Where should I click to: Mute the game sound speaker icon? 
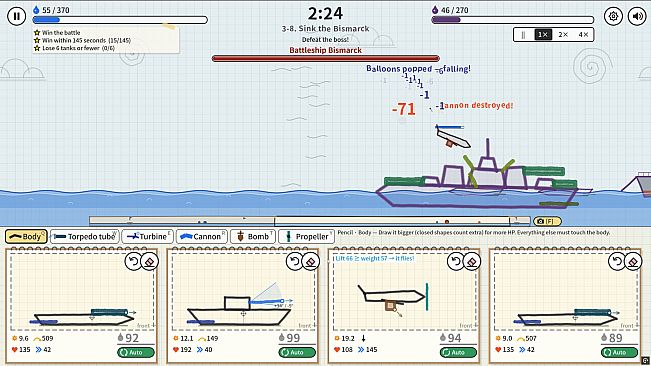637,16
